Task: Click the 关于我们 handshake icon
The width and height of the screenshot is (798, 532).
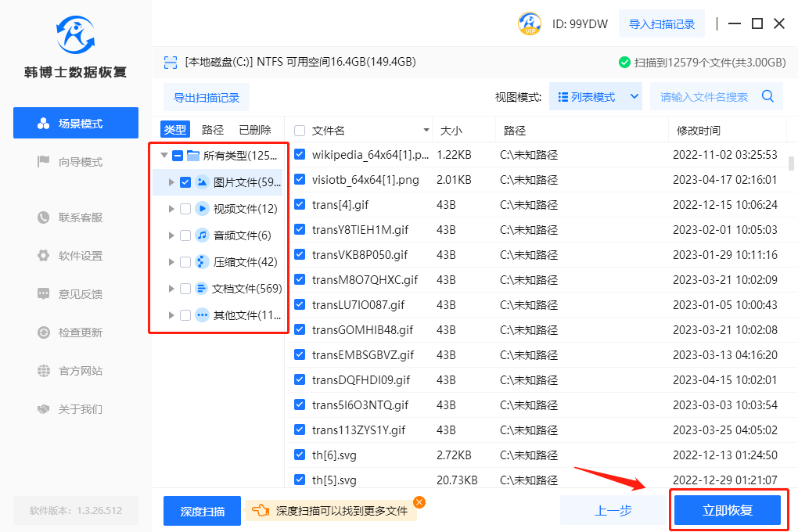Action: point(44,409)
